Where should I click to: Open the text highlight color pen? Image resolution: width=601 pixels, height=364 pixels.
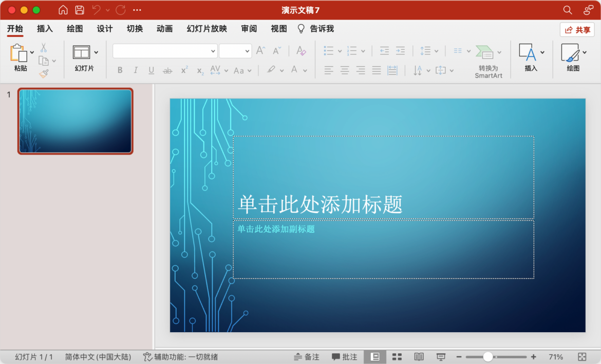pos(271,70)
